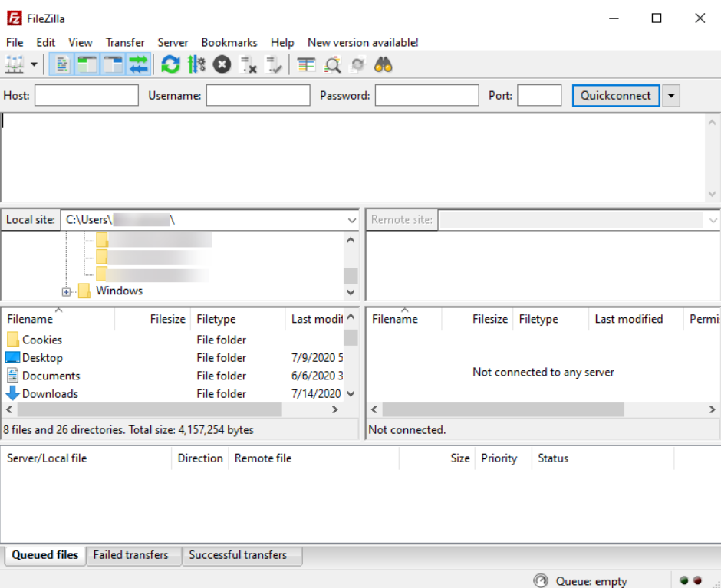Image resolution: width=721 pixels, height=588 pixels.
Task: Disconnect from the server
Action: click(247, 64)
